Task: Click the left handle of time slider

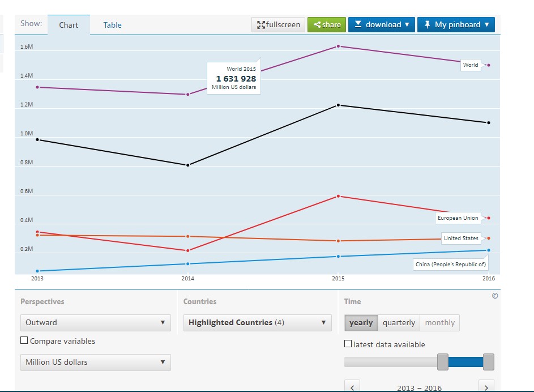Action: (x=443, y=361)
